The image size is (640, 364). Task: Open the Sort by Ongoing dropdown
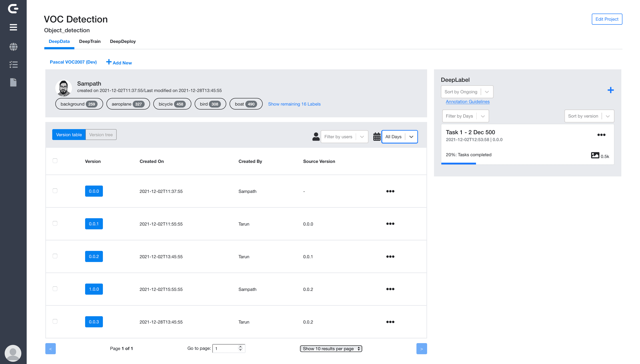(x=467, y=92)
